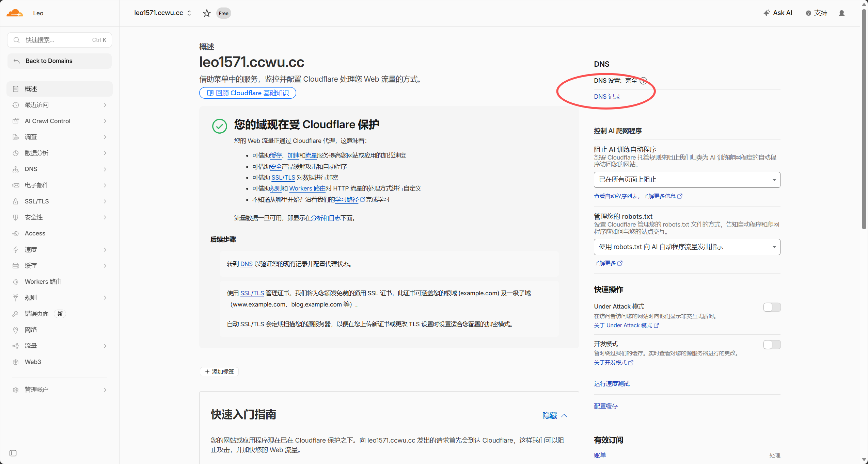Star the leo1571.ccwu.cc domain
868x464 pixels.
(x=207, y=13)
